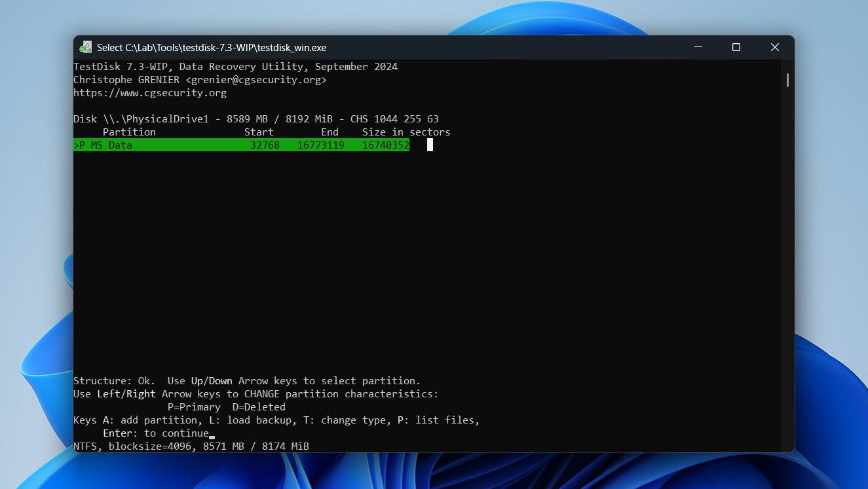868x489 pixels.
Task: Click the white cursor block beside partition row
Action: coord(430,145)
